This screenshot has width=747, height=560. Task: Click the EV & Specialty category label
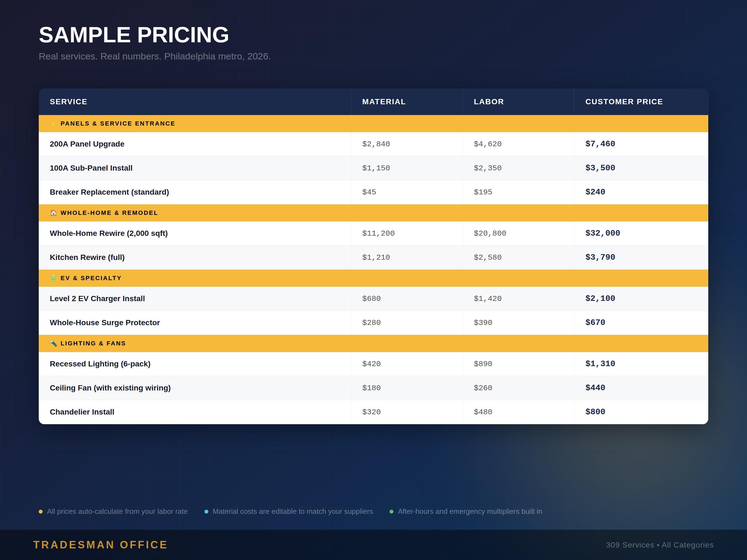pyautogui.click(x=91, y=278)
